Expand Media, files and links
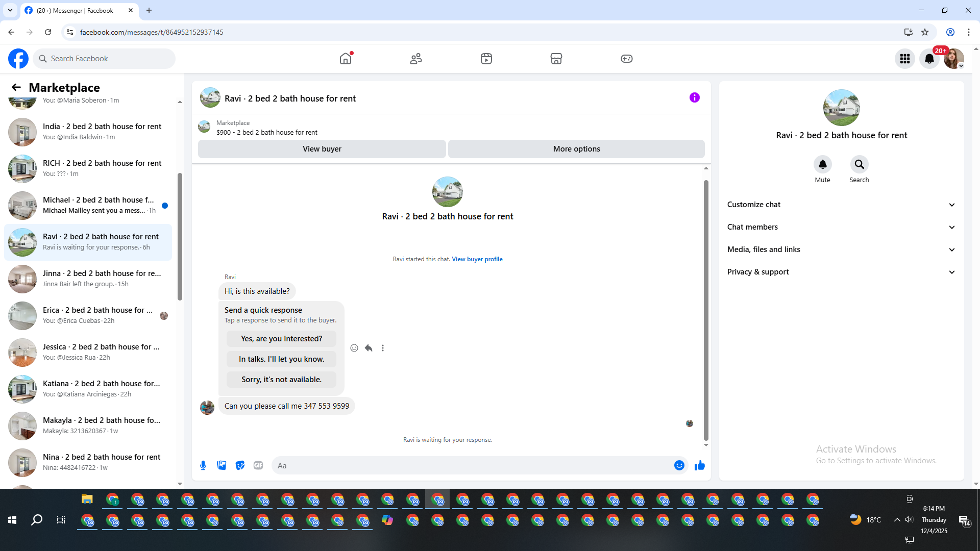The width and height of the screenshot is (980, 551). pos(841,249)
